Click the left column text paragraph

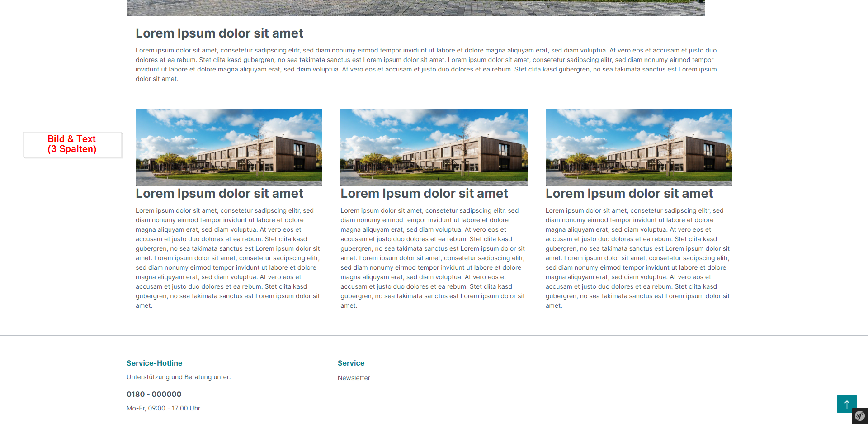click(x=228, y=258)
